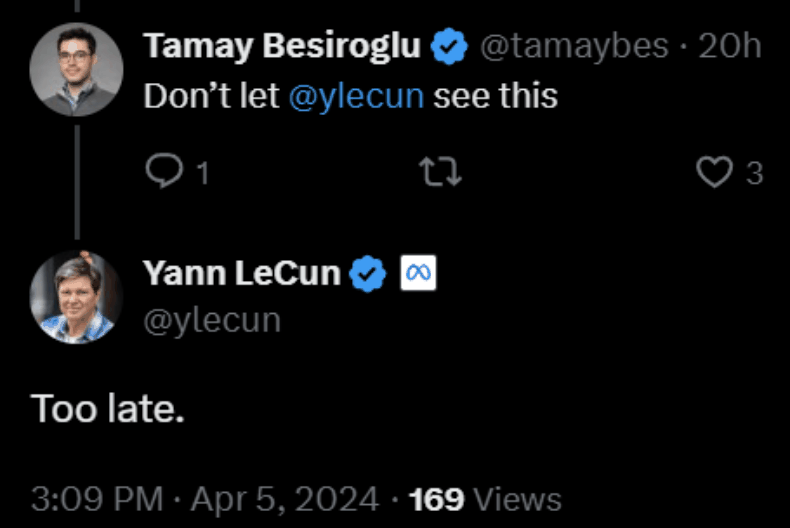
Task: Click Tamay Besiroglu's blue verified badge
Action: point(449,47)
